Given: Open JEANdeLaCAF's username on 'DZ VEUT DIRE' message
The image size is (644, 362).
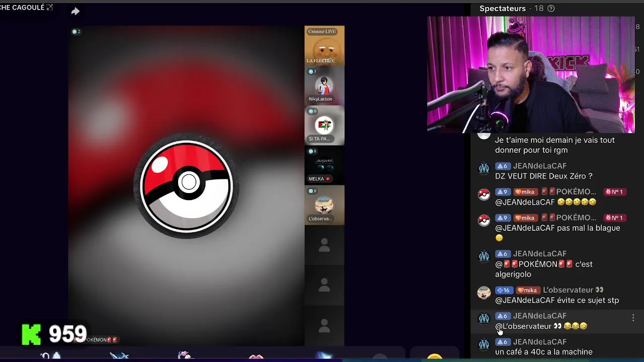Looking at the screenshot, I should click(x=540, y=166).
